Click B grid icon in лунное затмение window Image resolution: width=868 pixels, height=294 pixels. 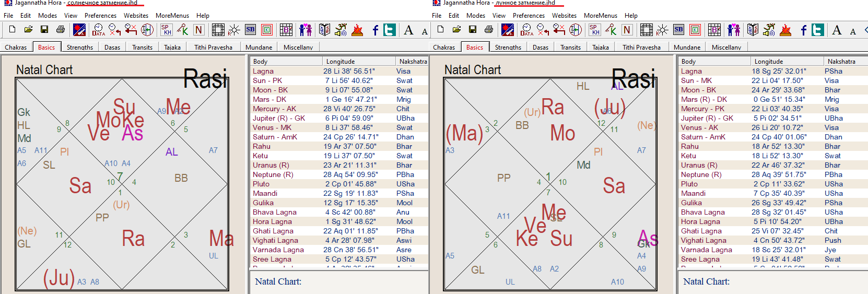[714, 30]
